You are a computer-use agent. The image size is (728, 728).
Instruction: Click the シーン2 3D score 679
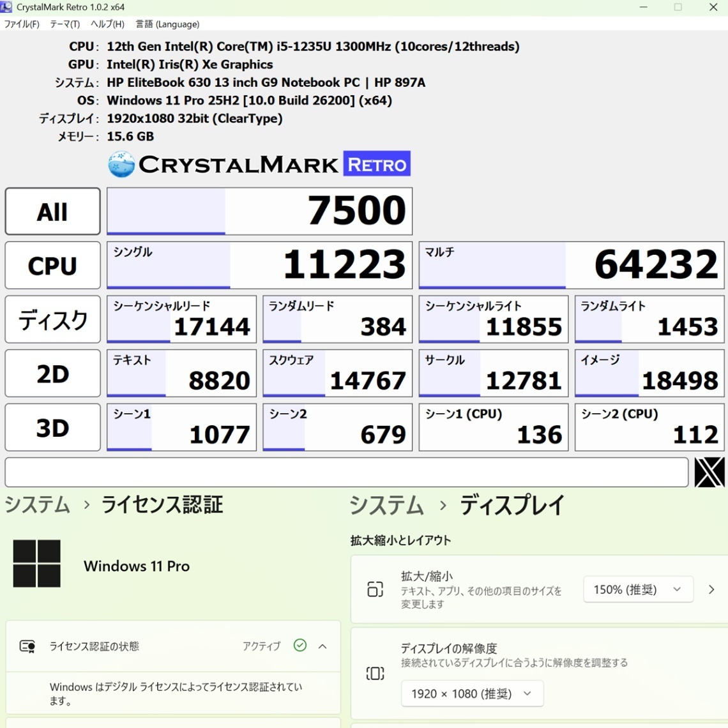pos(338,427)
